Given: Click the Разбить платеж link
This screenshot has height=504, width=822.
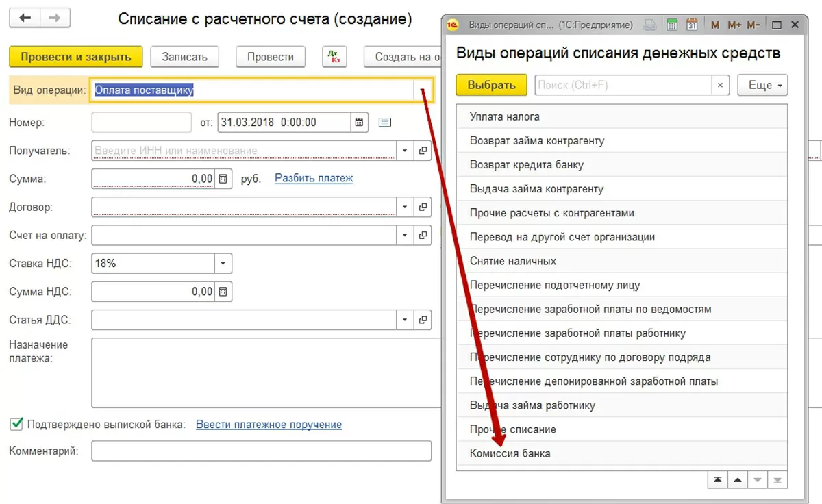Looking at the screenshot, I should (314, 179).
